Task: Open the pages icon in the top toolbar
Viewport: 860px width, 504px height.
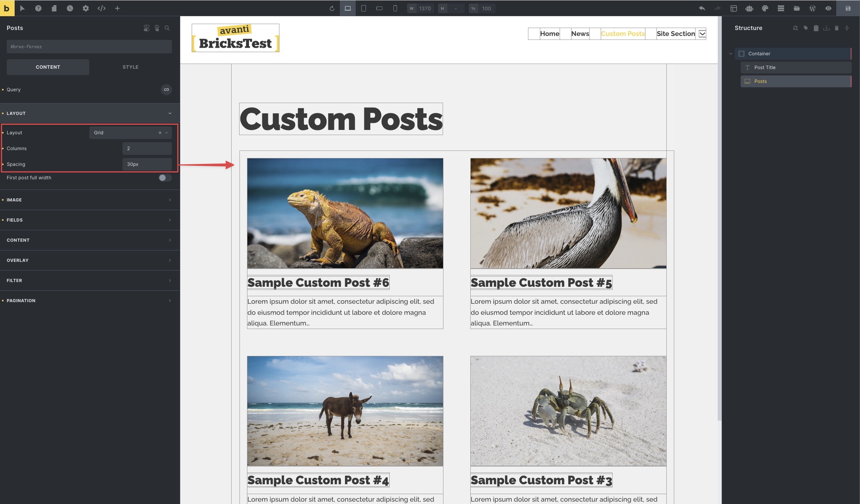Action: tap(54, 8)
